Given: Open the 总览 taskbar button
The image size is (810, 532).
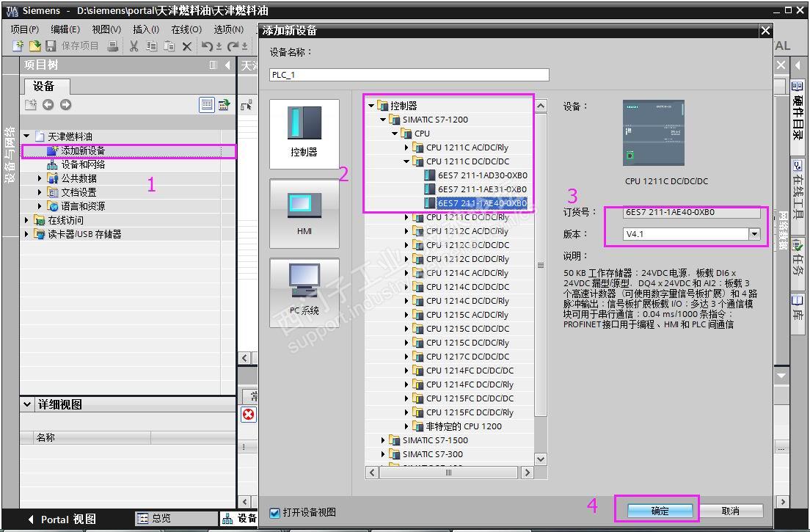Looking at the screenshot, I should (176, 518).
